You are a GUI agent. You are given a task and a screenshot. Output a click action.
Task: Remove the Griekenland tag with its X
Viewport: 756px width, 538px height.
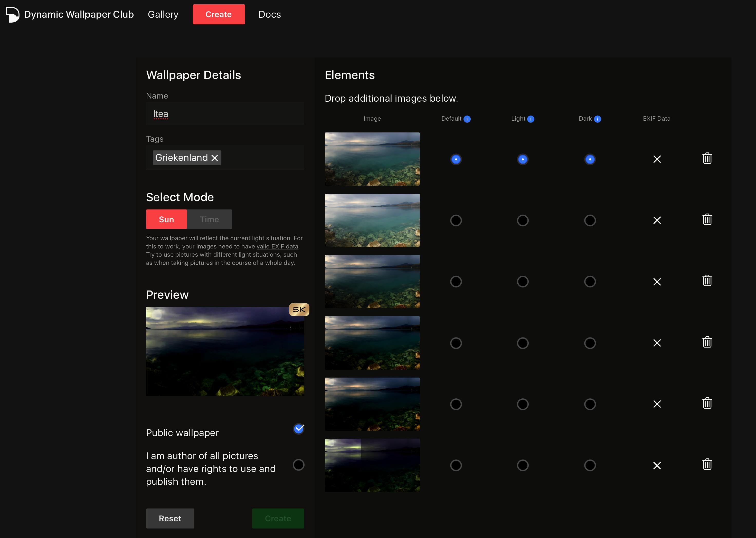(x=215, y=158)
